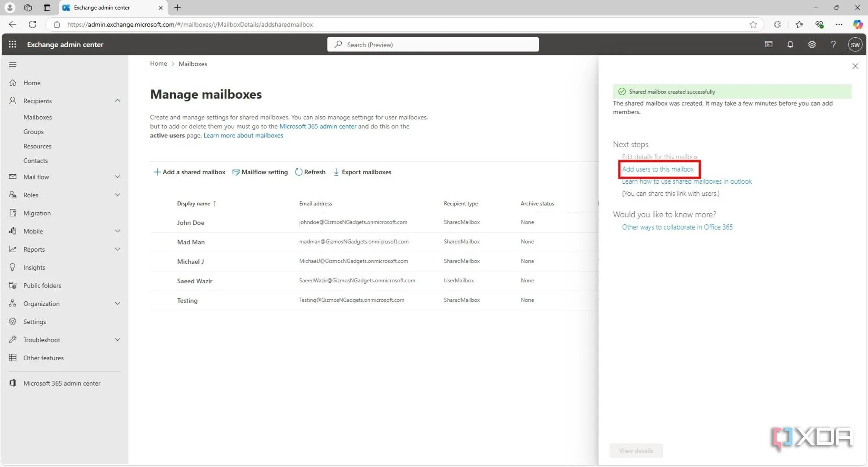Toggle vertical tabs icon

tap(47, 7)
